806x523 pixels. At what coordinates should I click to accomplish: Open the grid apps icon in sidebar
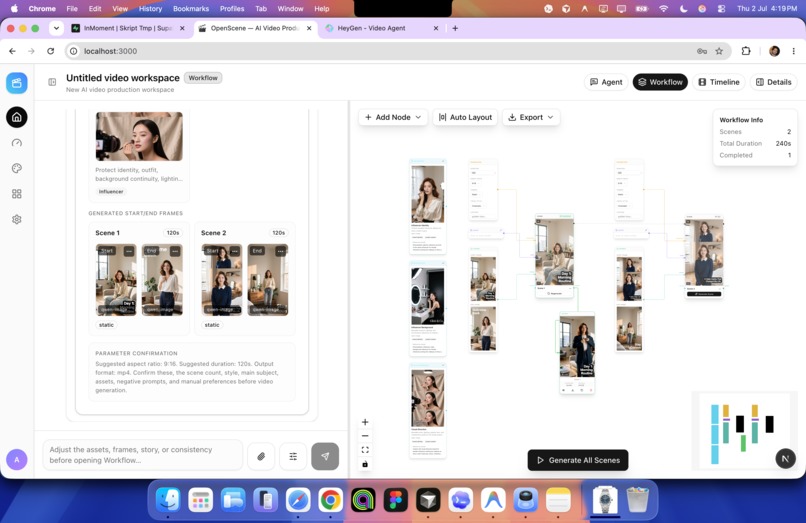click(16, 194)
